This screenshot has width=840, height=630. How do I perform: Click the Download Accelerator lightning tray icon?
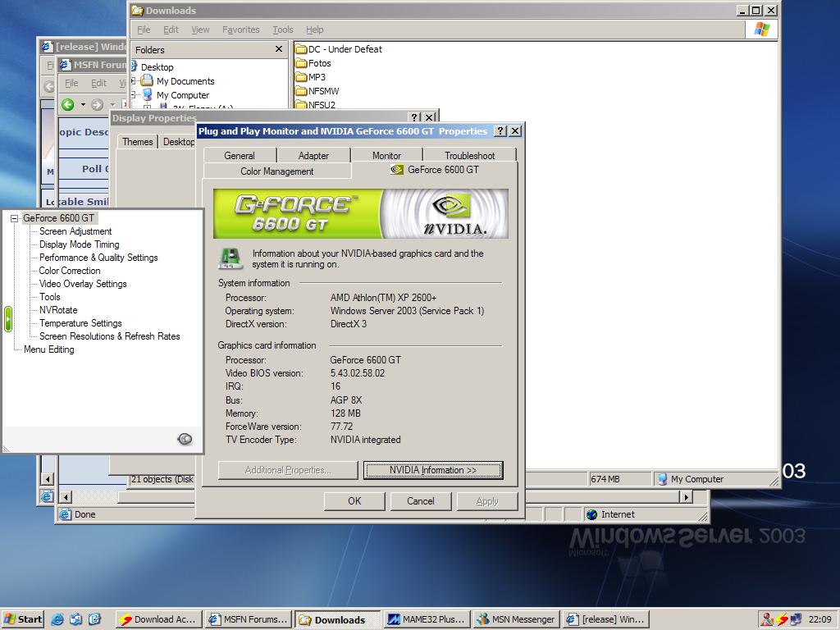pos(782,619)
